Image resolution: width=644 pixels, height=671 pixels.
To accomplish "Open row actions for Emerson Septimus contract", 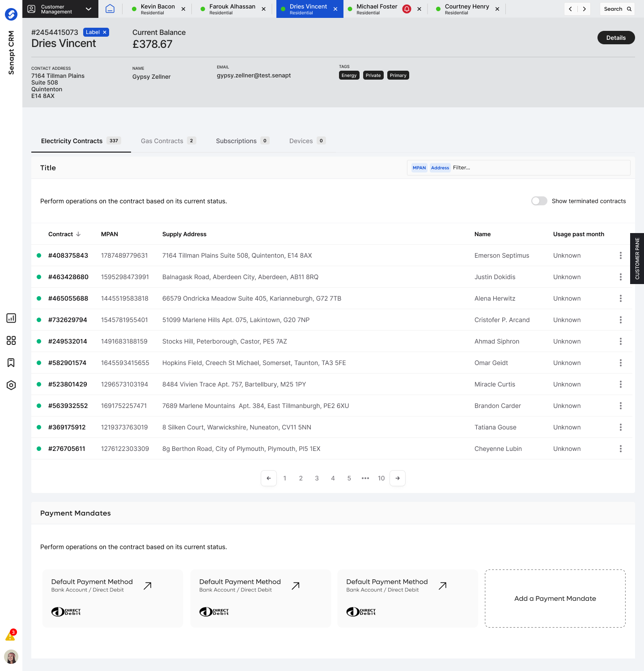I will (x=620, y=255).
